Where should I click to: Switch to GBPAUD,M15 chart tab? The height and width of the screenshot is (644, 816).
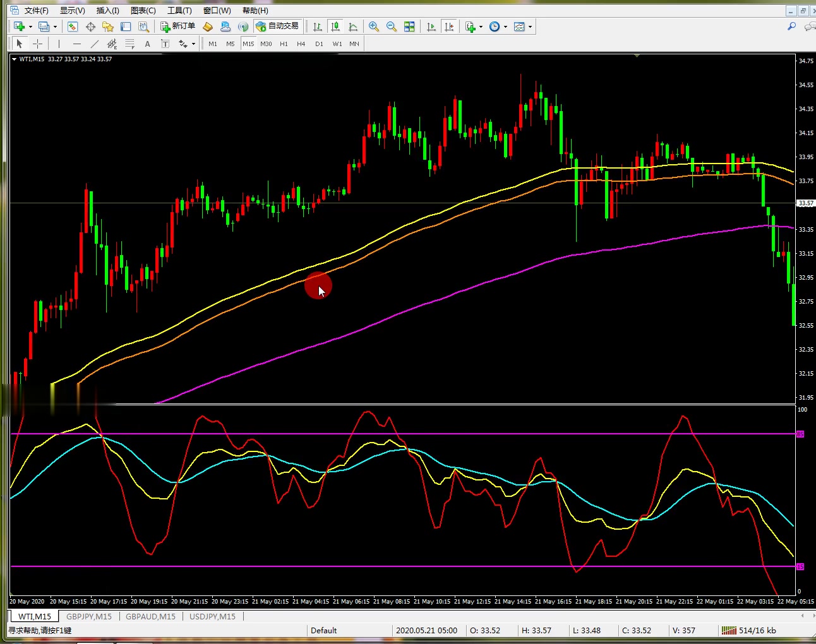(x=150, y=616)
